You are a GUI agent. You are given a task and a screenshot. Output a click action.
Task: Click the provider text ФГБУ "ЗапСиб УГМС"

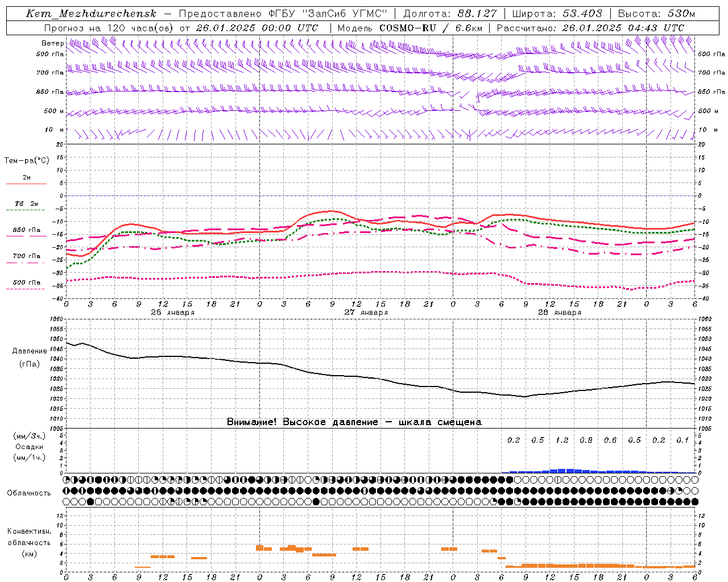click(x=328, y=14)
